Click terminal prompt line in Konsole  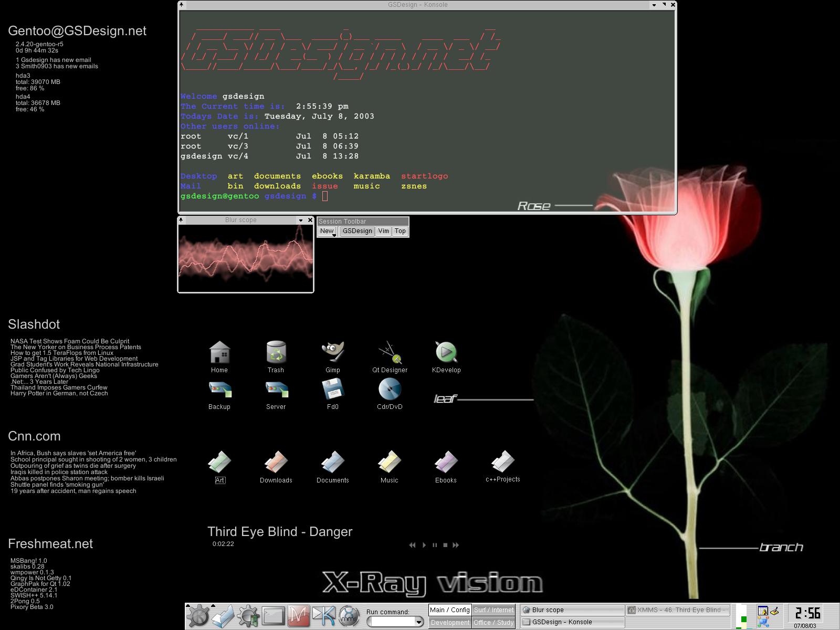[x=254, y=196]
